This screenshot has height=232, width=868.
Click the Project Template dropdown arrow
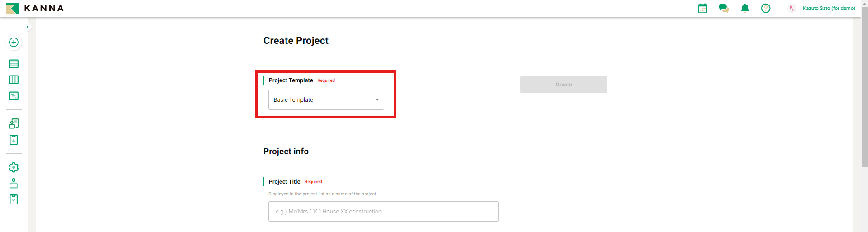click(377, 100)
